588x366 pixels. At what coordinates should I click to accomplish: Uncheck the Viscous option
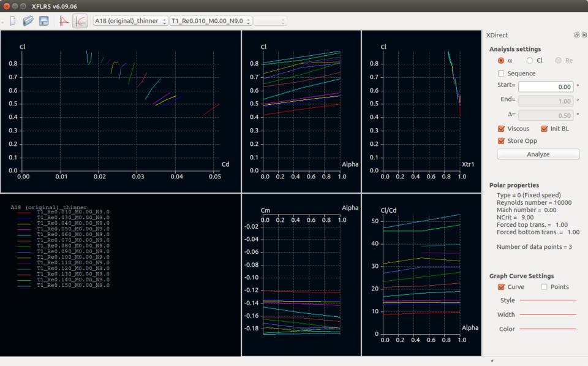click(501, 129)
